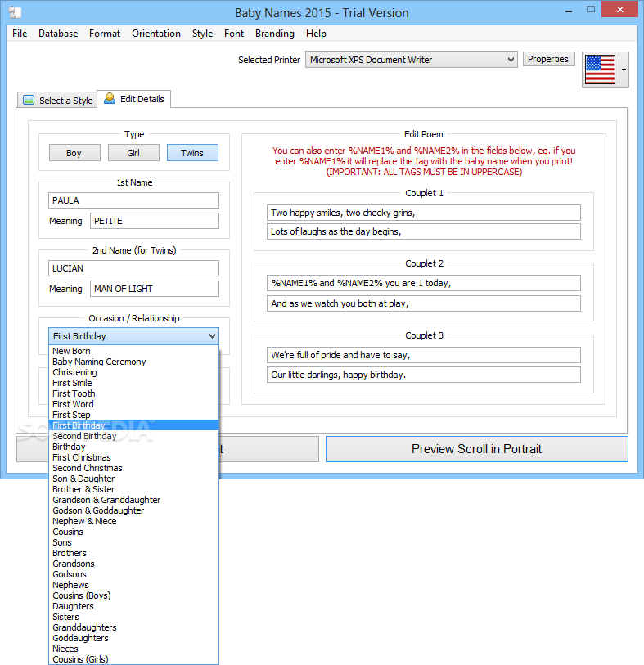Select New Born from the list
The height and width of the screenshot is (665, 644).
(133, 351)
